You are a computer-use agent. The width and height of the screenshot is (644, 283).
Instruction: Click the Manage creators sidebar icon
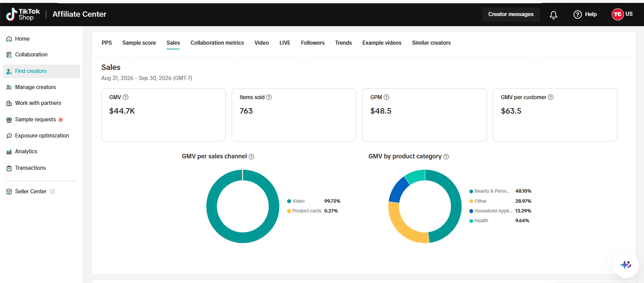pos(9,87)
